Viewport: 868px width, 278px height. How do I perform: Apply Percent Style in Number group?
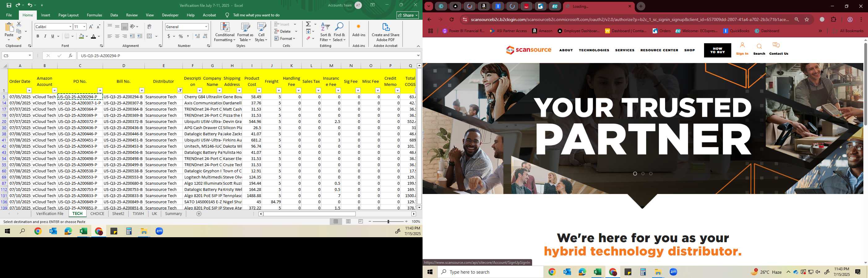click(181, 36)
